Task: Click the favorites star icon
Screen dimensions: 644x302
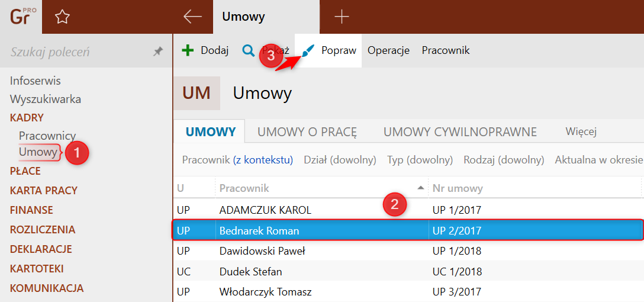Action: 62,17
